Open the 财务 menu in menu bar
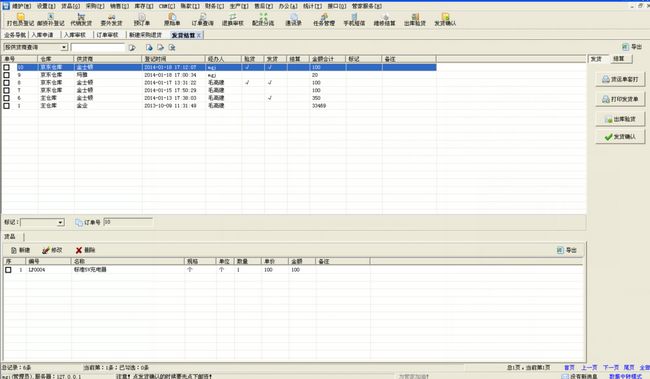 click(214, 6)
